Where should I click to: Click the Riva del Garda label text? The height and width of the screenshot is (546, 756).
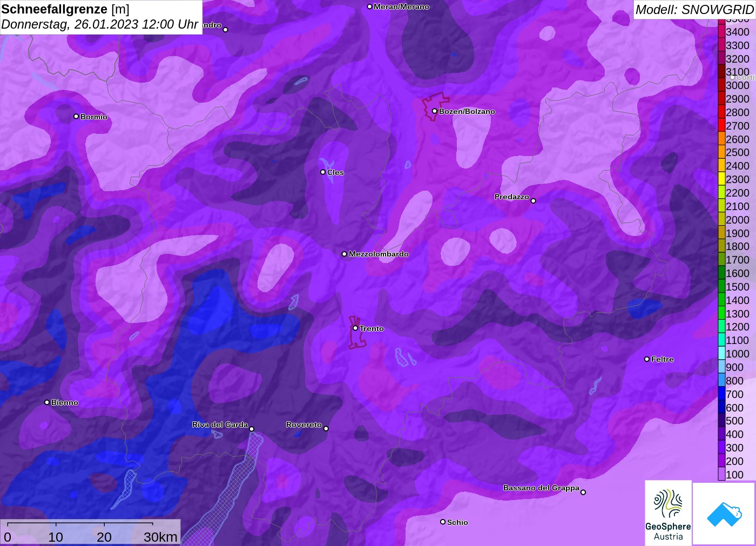220,424
